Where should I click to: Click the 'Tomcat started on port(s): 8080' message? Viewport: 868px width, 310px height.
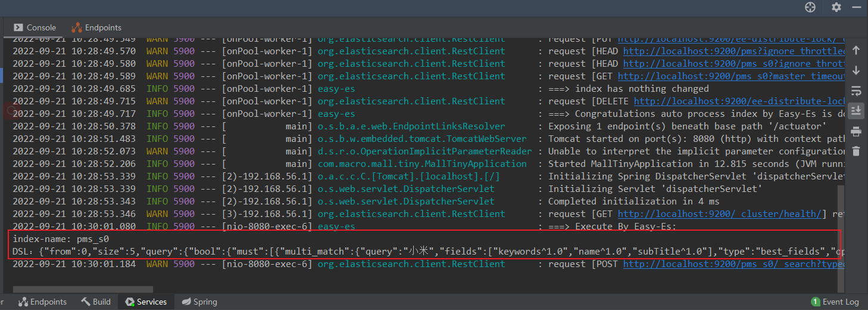(697, 139)
